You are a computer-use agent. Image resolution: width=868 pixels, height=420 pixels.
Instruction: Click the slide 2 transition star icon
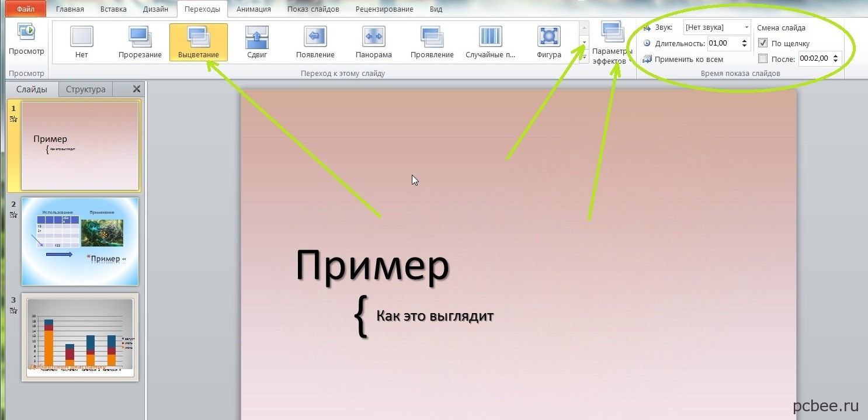tap(13, 215)
